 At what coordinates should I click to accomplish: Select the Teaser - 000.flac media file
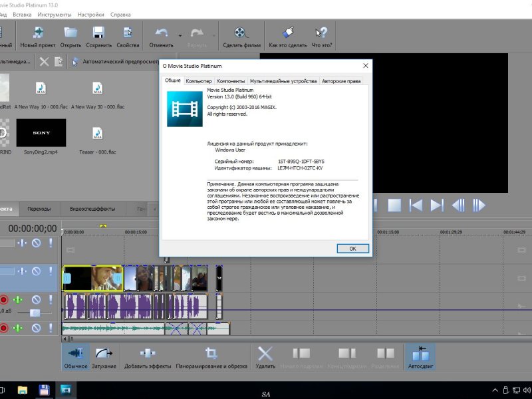[98, 141]
